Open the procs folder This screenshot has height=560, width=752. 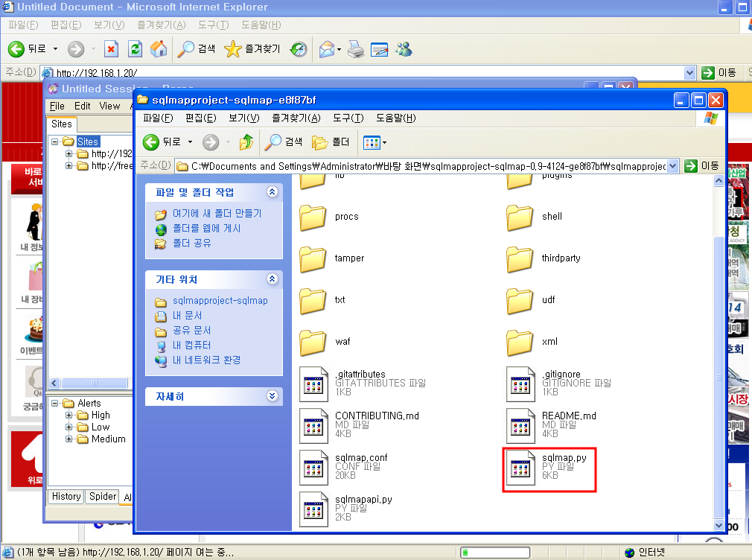[313, 217]
